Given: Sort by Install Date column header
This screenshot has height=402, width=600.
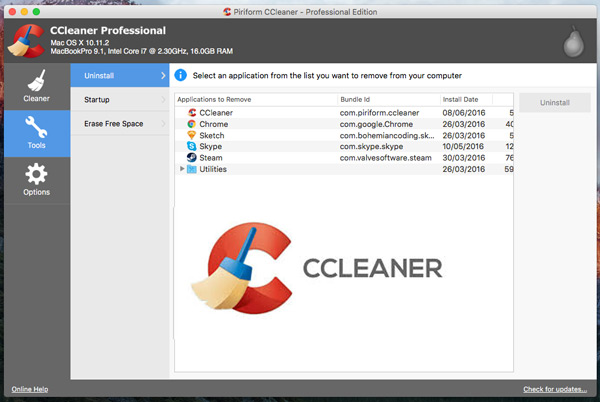Looking at the screenshot, I should (x=466, y=99).
